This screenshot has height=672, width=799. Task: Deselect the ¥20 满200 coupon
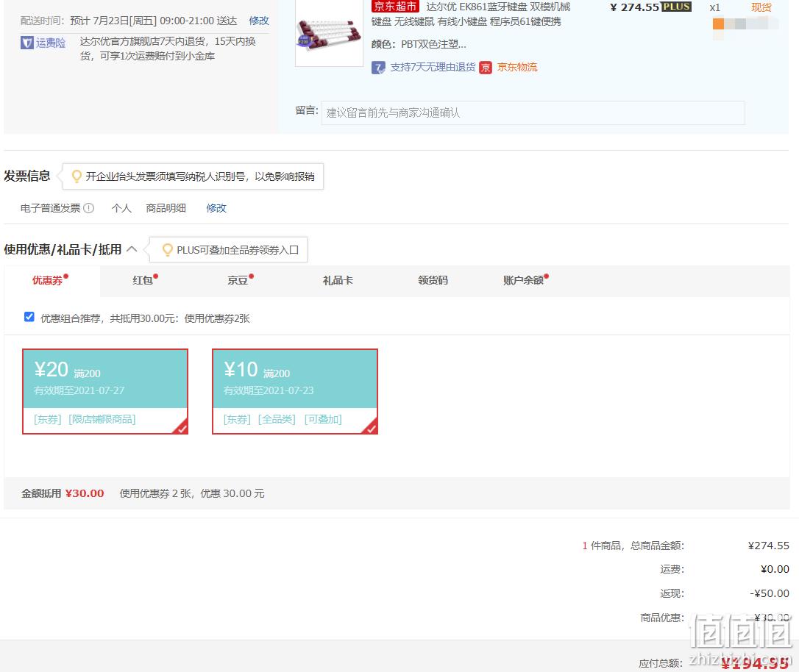tap(105, 391)
